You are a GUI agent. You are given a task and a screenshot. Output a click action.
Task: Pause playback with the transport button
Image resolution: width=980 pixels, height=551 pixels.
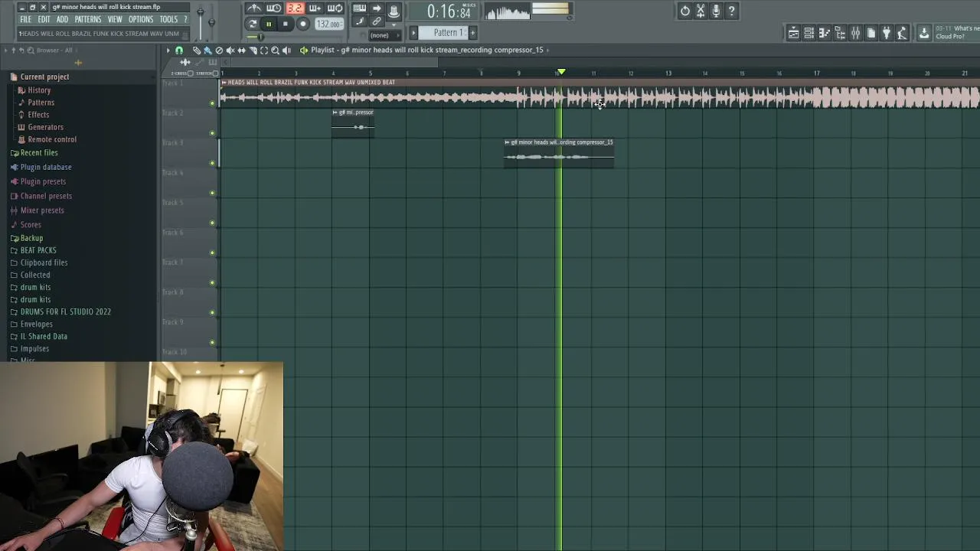coord(269,24)
